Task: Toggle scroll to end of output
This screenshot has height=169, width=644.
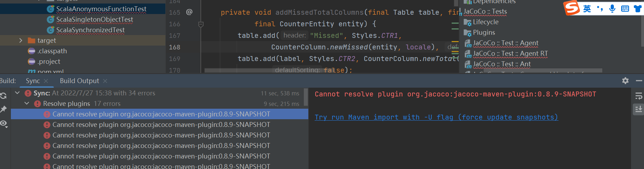Action: click(639, 109)
